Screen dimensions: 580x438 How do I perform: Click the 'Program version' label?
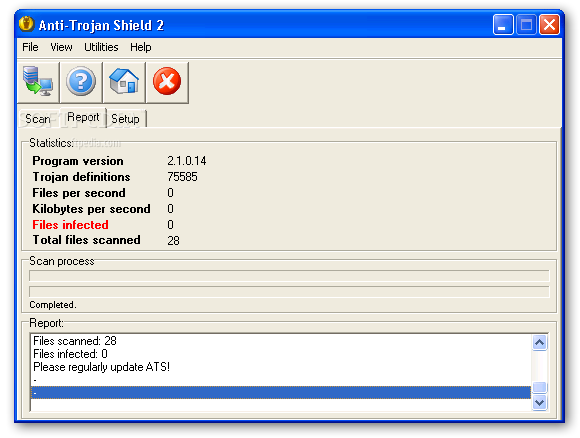[x=78, y=161]
